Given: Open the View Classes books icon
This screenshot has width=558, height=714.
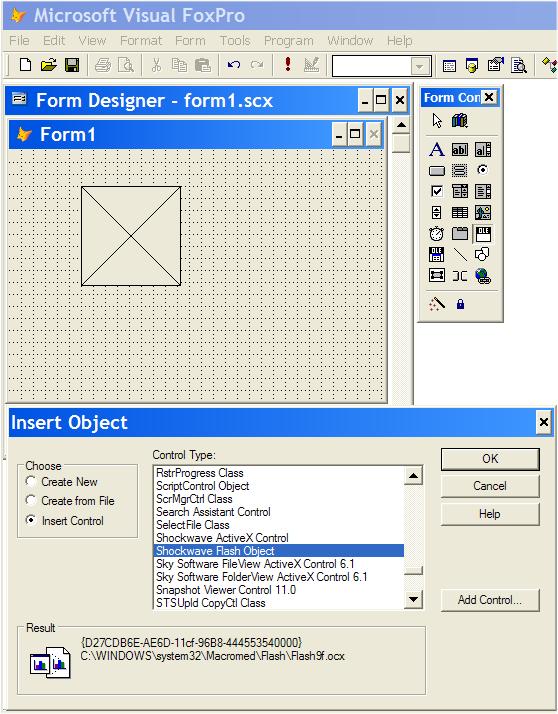Looking at the screenshot, I should click(460, 121).
